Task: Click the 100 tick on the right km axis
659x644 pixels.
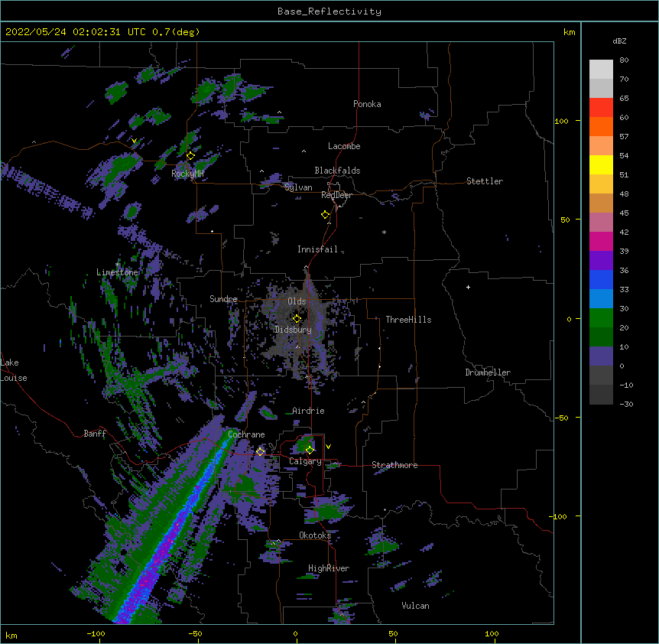Action: click(561, 121)
